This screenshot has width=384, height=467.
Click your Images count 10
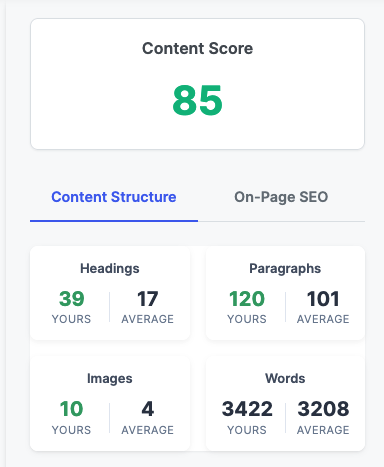(x=71, y=409)
